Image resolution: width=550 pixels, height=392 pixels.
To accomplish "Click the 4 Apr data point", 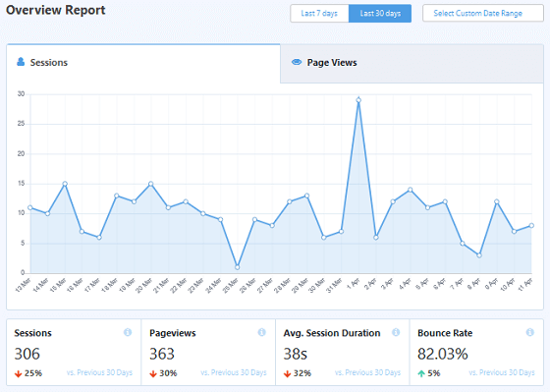I will pyautogui.click(x=411, y=190).
